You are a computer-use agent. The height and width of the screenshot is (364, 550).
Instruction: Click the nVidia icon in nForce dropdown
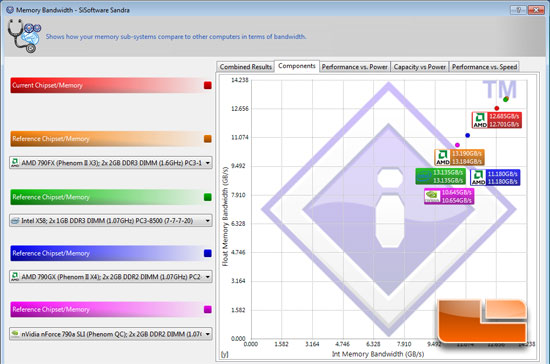pyautogui.click(x=15, y=334)
